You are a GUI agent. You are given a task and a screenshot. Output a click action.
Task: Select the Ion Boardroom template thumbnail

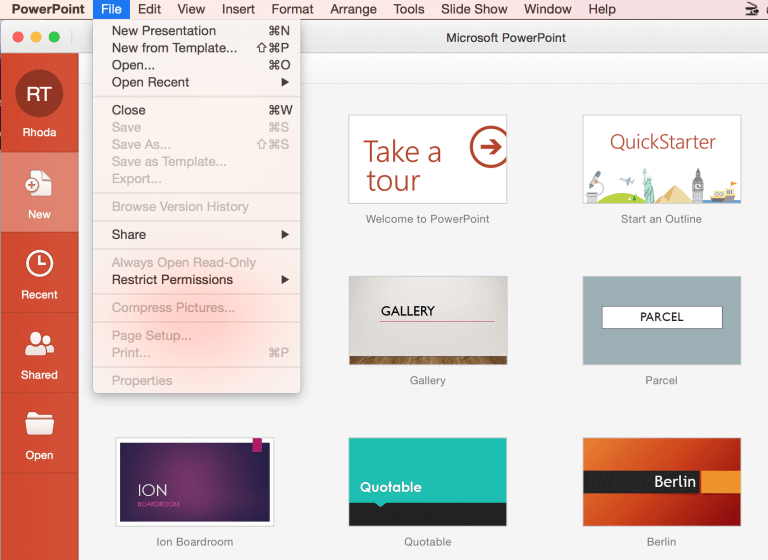click(x=195, y=482)
